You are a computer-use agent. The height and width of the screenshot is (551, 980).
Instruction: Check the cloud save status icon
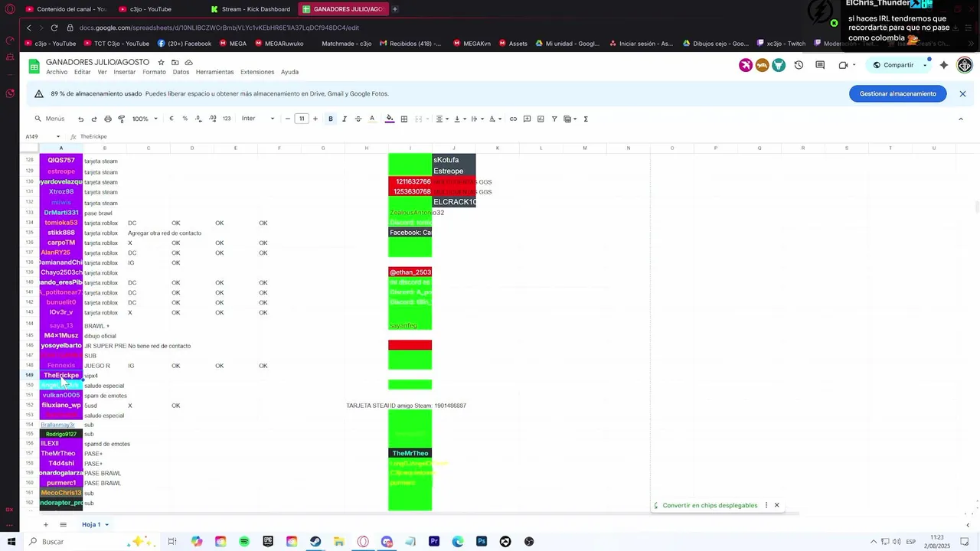pyautogui.click(x=188, y=62)
